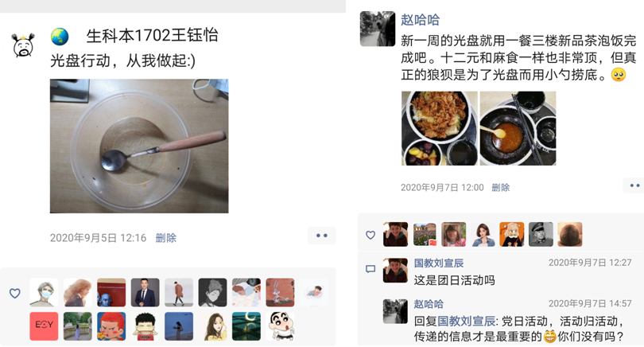Image resolution: width=644 pixels, height=347 pixels.
Task: View the emptied black bowl photo
Action: 518,128
